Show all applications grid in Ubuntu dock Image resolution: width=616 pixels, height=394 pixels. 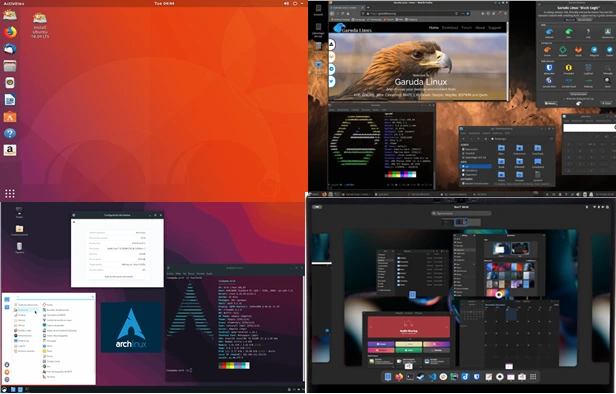click(x=10, y=193)
